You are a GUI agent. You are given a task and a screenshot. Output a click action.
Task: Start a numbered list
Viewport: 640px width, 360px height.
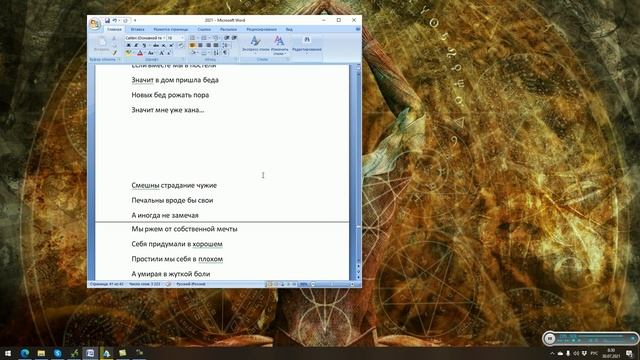tap(204, 38)
